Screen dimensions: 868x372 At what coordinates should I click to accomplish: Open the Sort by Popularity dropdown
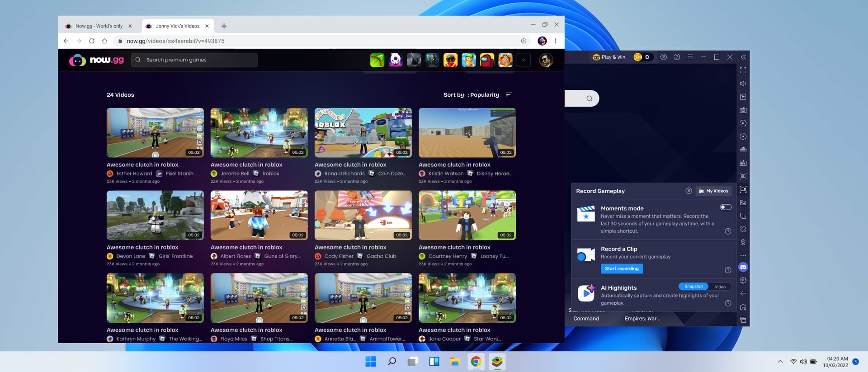[478, 95]
